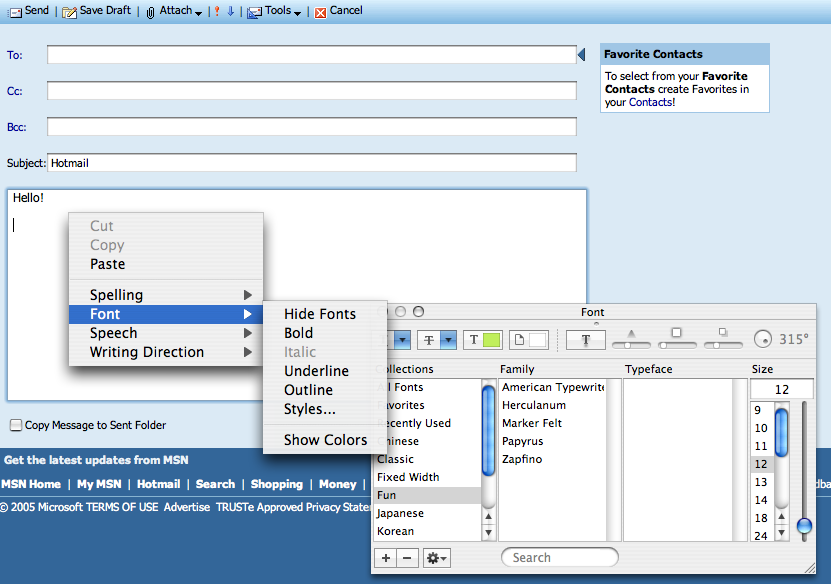Select the Classic collection
831x584 pixels.
(x=427, y=459)
